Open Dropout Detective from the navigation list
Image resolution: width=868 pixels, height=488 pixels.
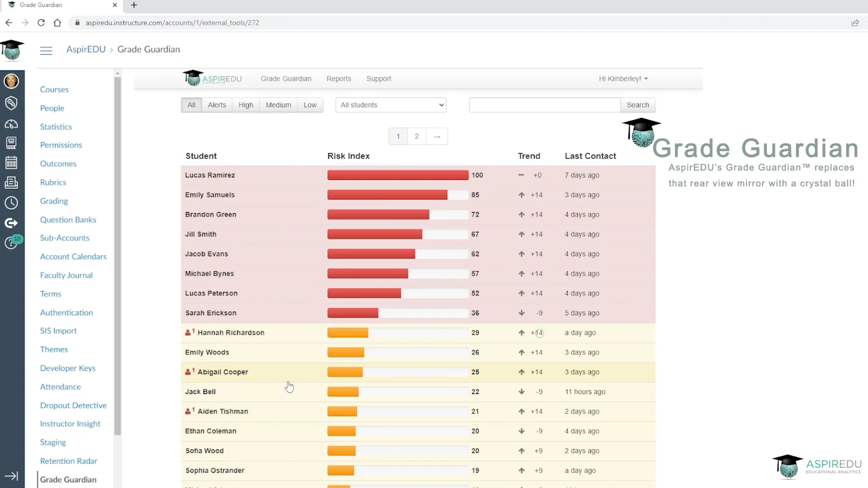point(73,405)
